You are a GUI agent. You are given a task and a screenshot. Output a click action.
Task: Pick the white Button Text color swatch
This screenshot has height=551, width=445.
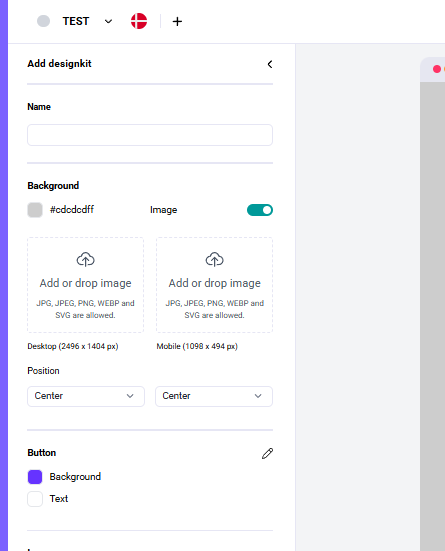click(35, 499)
